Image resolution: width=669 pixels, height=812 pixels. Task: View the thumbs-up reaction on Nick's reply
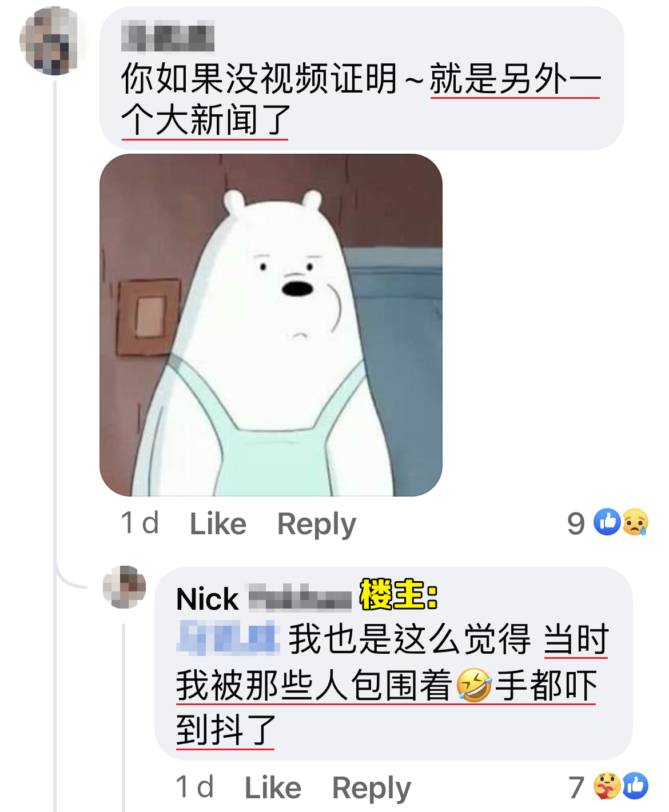pos(635,786)
